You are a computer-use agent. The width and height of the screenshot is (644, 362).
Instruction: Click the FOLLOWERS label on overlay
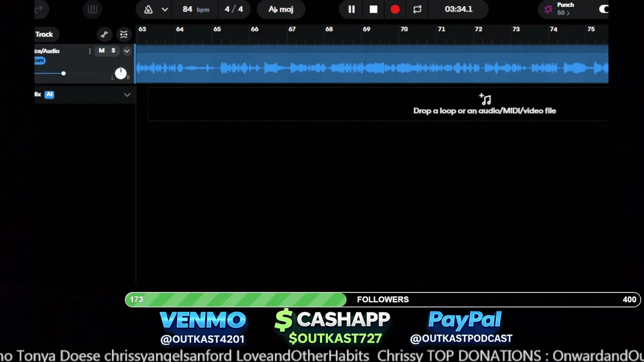[383, 300]
